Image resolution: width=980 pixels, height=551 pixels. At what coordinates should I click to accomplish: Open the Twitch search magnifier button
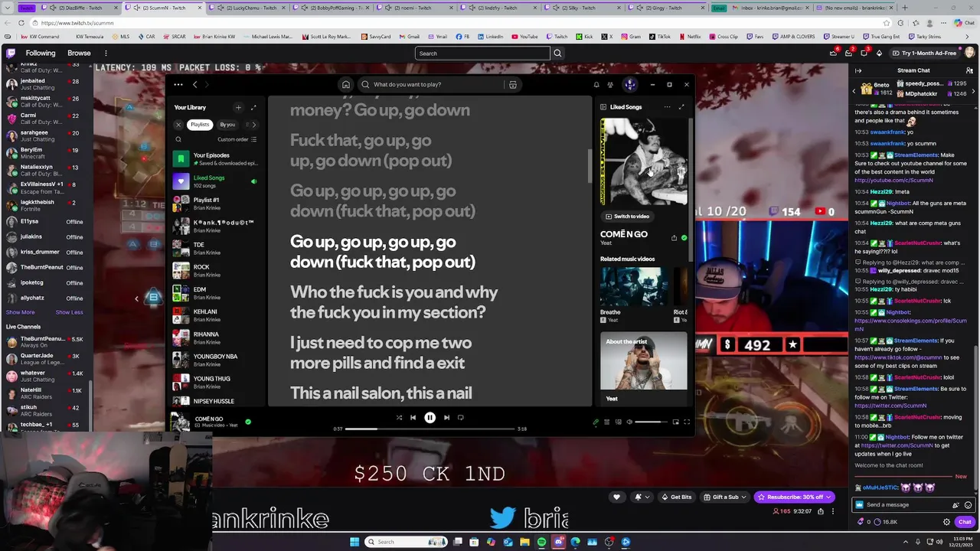557,53
